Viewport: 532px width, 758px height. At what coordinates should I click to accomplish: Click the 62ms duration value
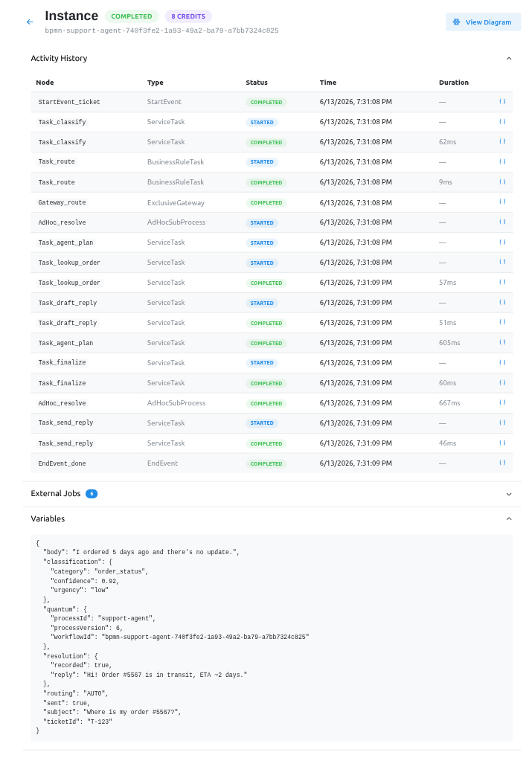pos(447,142)
